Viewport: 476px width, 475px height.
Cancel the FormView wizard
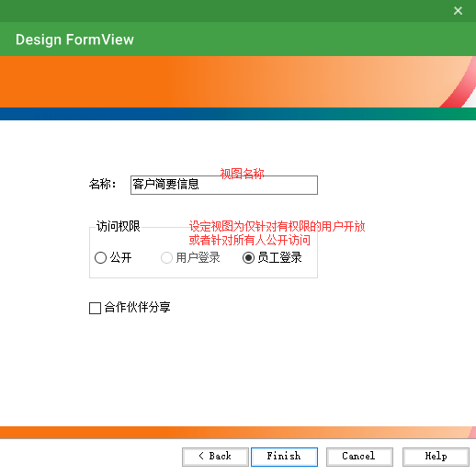[359, 457]
